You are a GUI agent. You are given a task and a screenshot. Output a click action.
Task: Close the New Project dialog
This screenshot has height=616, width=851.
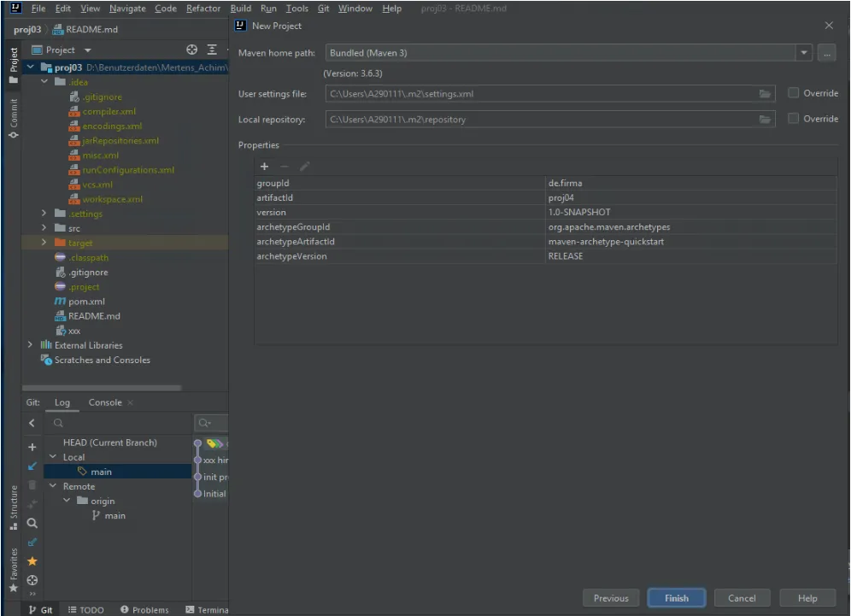[x=829, y=26]
